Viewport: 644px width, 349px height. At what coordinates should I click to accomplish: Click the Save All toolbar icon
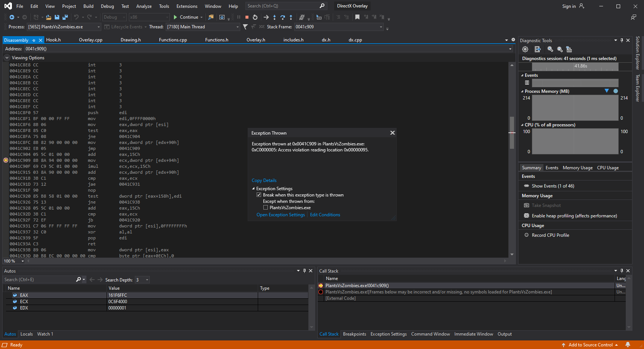(65, 17)
